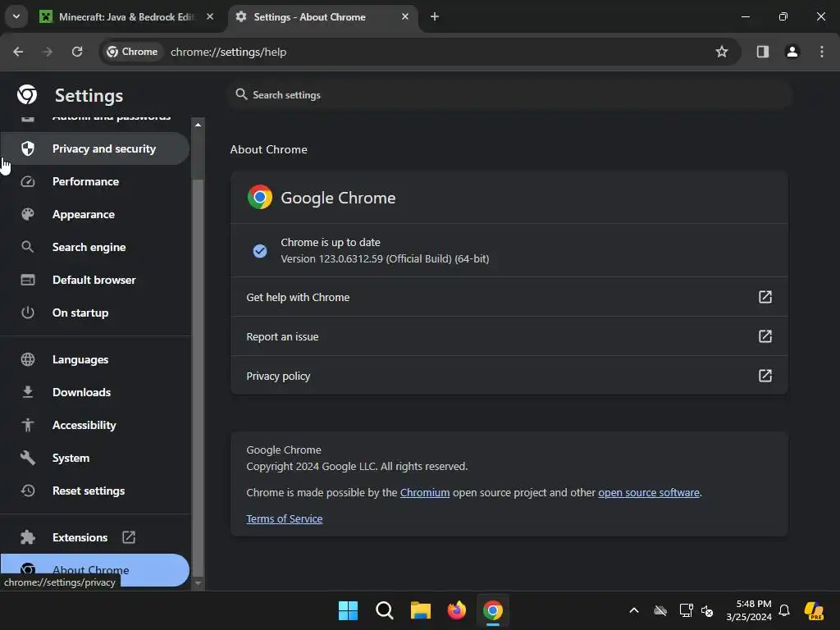
Task: Reload the current page
Action: point(77,52)
